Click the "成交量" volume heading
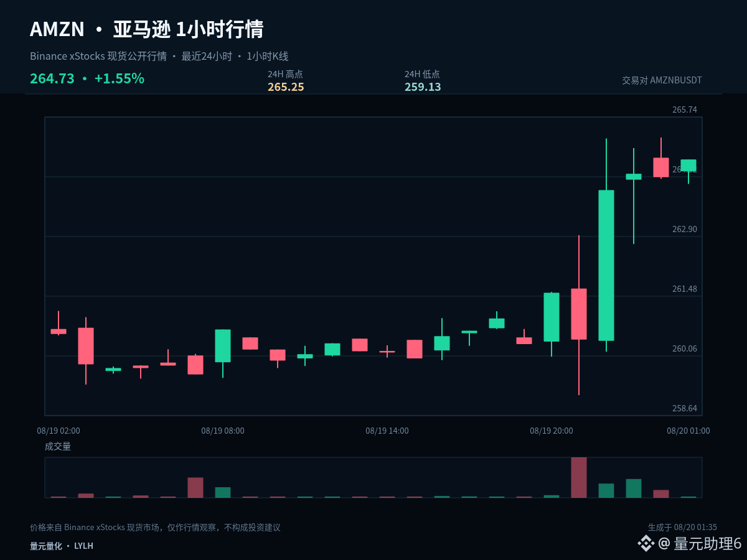This screenshot has height=560, width=747. 58,446
